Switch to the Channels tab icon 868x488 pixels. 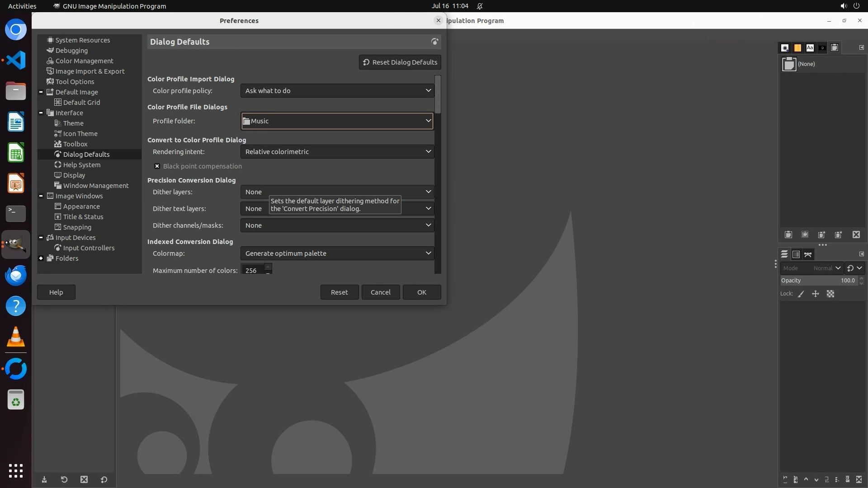tap(796, 254)
